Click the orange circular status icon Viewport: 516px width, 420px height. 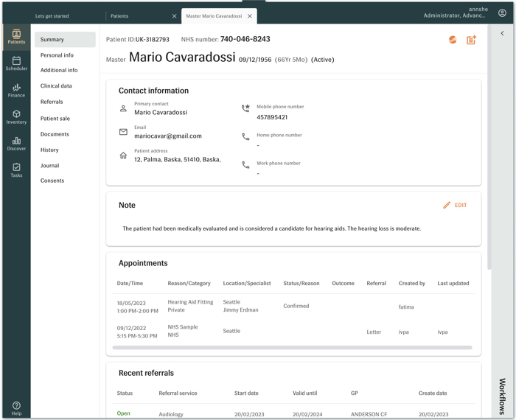tap(453, 40)
